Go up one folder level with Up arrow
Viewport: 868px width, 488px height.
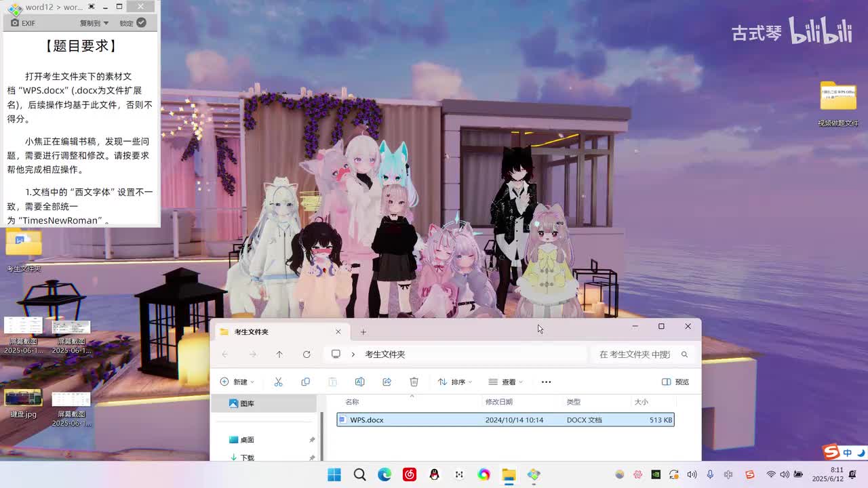279,354
